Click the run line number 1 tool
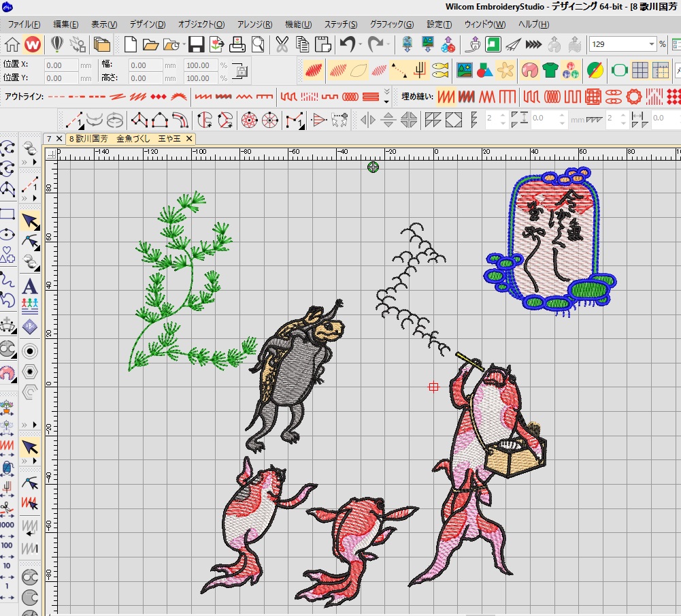This screenshot has width=681, height=616. coord(75,120)
